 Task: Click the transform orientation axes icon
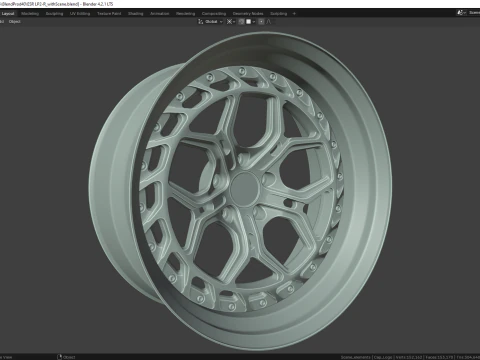201,22
